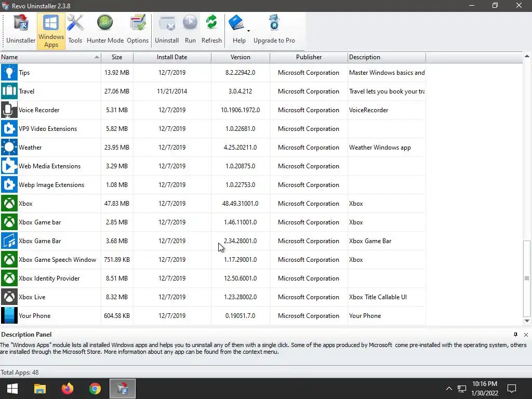The image size is (532, 399).
Task: Click Voice Recorder version 10.1906.1972.0
Action: [240, 110]
